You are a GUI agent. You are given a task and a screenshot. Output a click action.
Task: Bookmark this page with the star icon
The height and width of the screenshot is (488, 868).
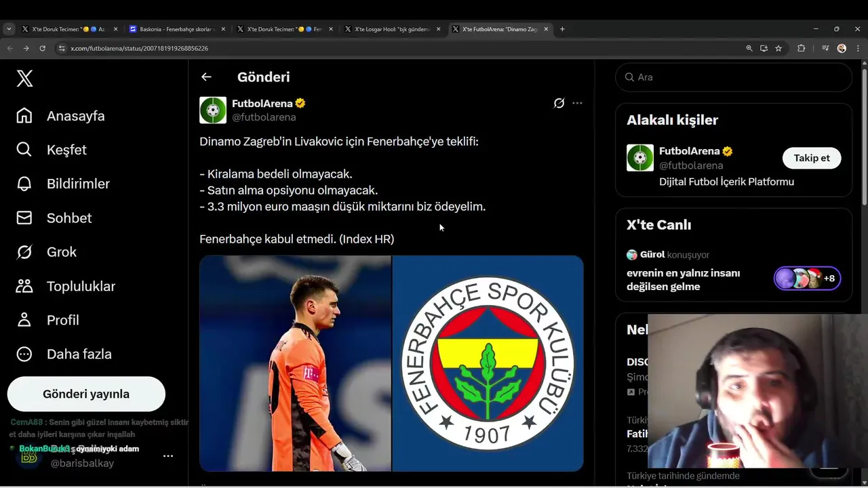click(x=778, y=48)
